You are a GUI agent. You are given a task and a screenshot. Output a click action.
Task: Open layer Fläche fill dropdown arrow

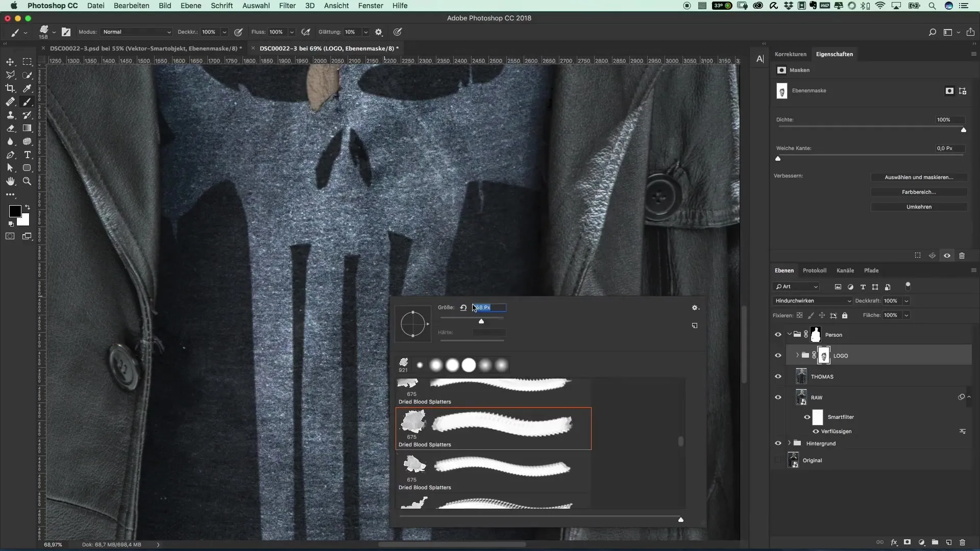coord(906,315)
